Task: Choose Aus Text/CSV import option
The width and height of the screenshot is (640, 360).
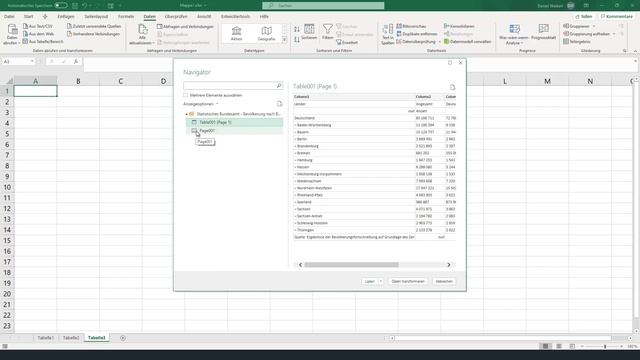Action: (x=38, y=26)
